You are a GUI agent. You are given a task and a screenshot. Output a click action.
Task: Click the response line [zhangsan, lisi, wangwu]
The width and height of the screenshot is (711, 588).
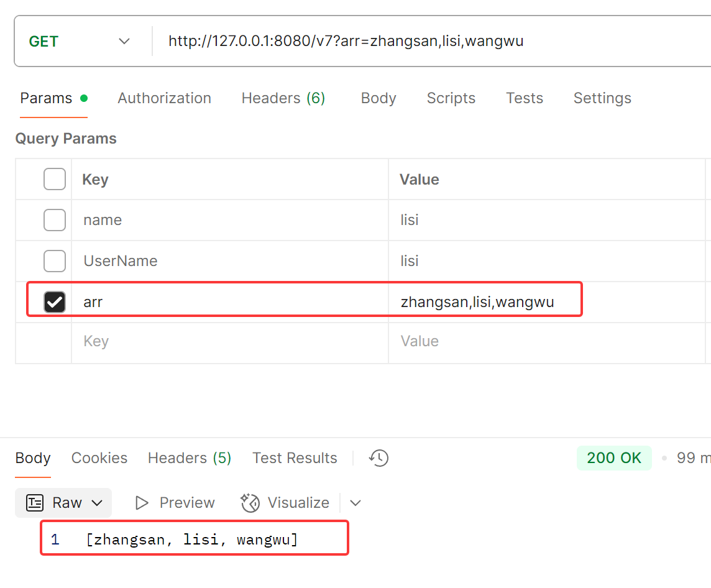click(192, 540)
